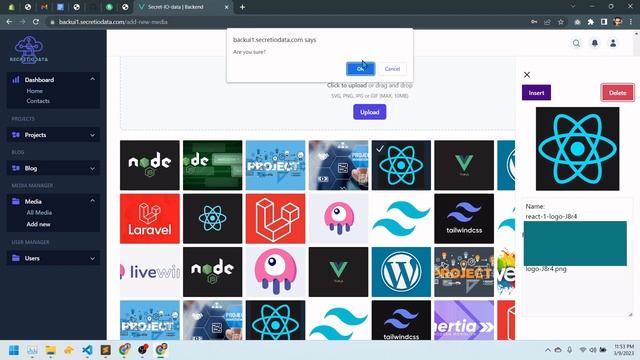Click the SecretIOData logo
Image resolution: width=640 pixels, height=360 pixels.
click(29, 49)
